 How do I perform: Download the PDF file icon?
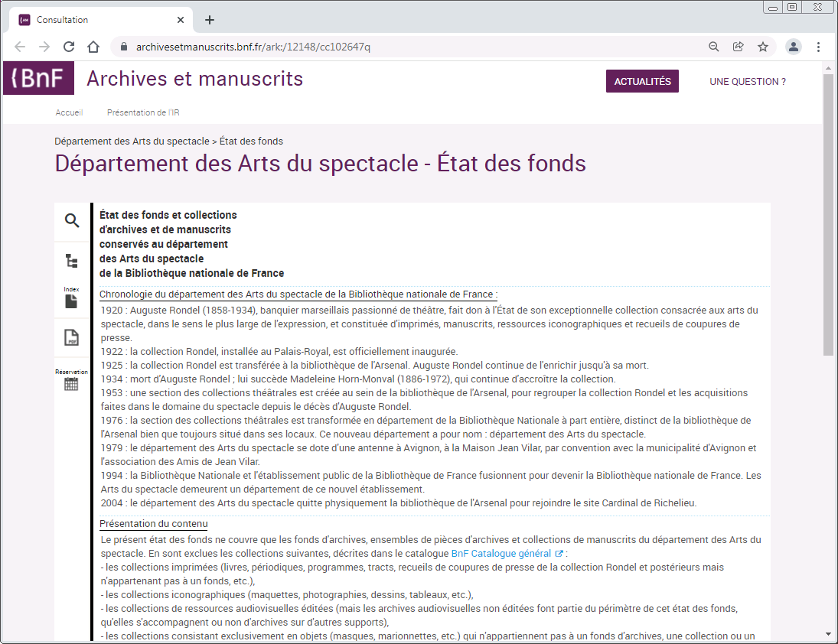point(72,337)
